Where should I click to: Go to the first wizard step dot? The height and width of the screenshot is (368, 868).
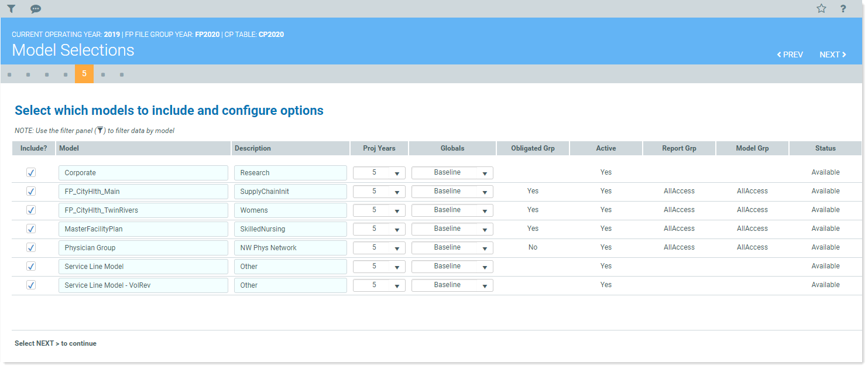[x=9, y=74]
